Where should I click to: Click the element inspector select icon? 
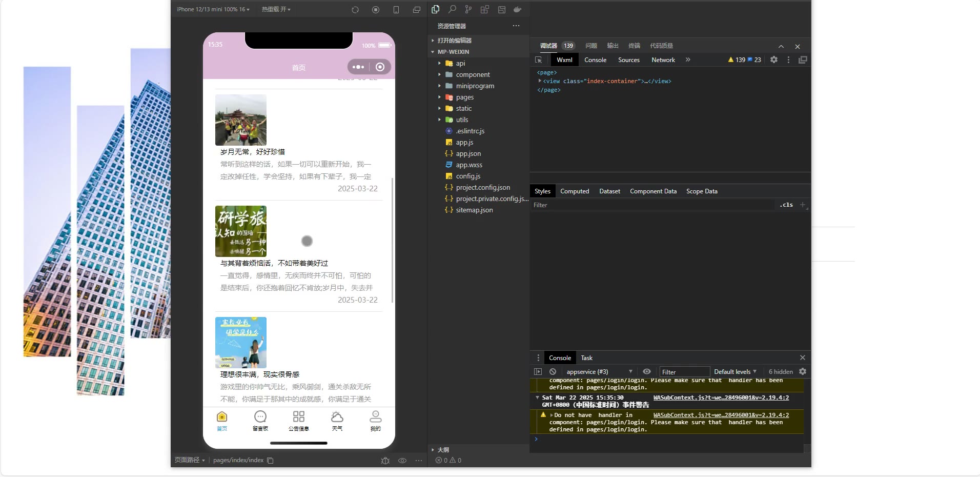(538, 60)
